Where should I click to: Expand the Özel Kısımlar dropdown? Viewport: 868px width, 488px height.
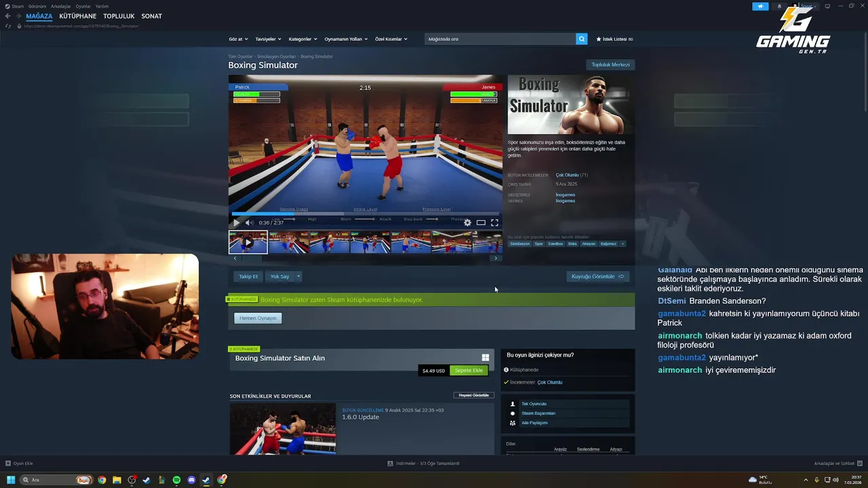click(x=391, y=39)
